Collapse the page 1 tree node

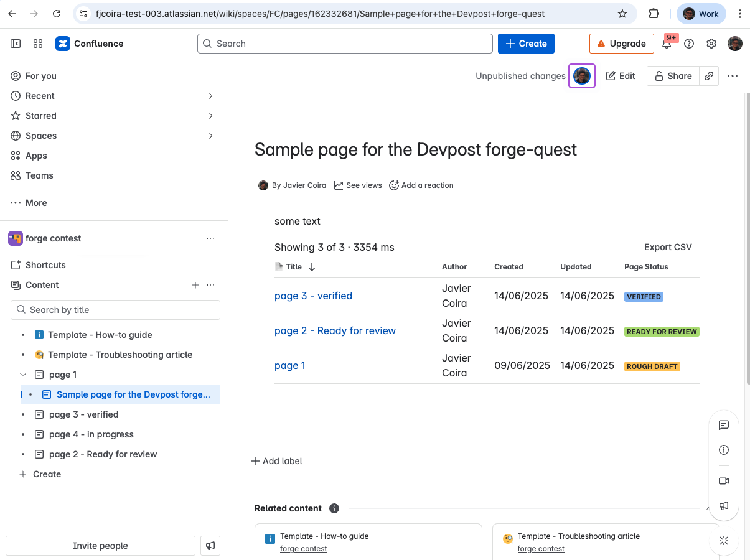coord(23,375)
